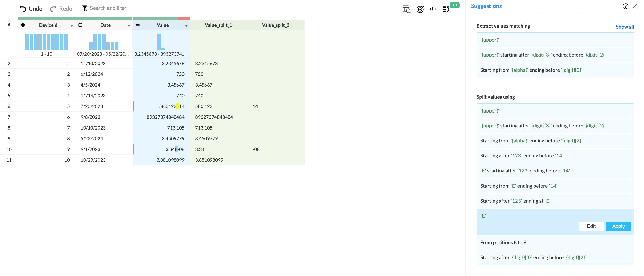Select 'Starting after `123` ending at `E`' suggestion

pos(515,201)
